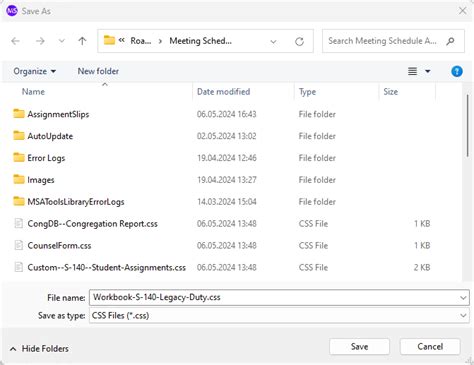
Task: Select the Error Logs folder icon
Action: (x=19, y=157)
